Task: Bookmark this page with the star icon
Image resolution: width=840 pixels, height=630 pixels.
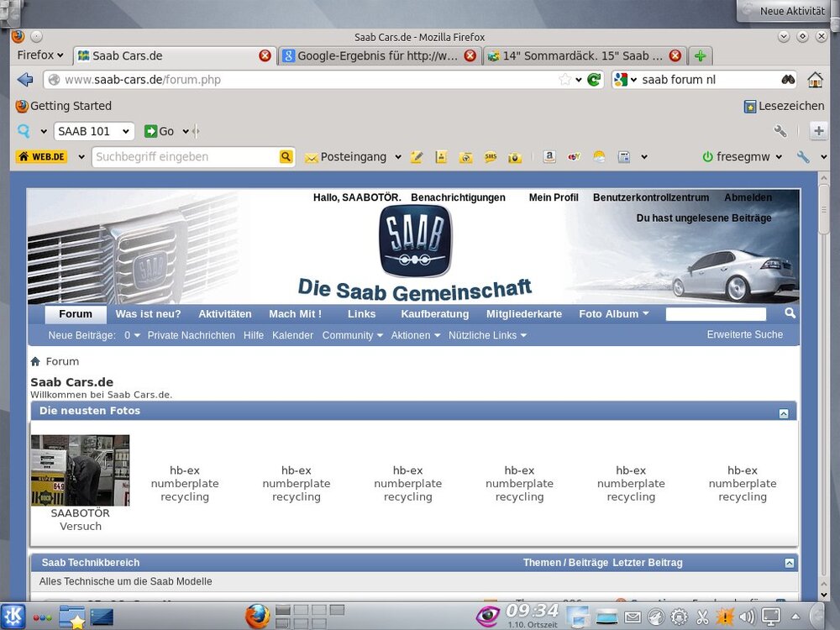Action: pyautogui.click(x=564, y=80)
